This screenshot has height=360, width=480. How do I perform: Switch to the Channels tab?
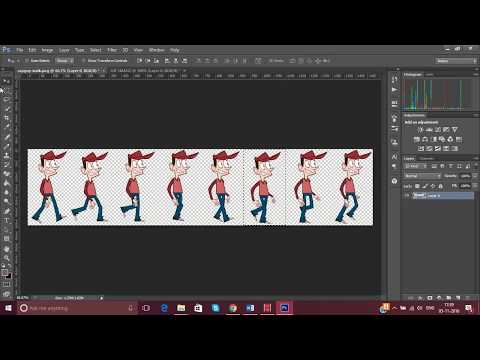427,159
